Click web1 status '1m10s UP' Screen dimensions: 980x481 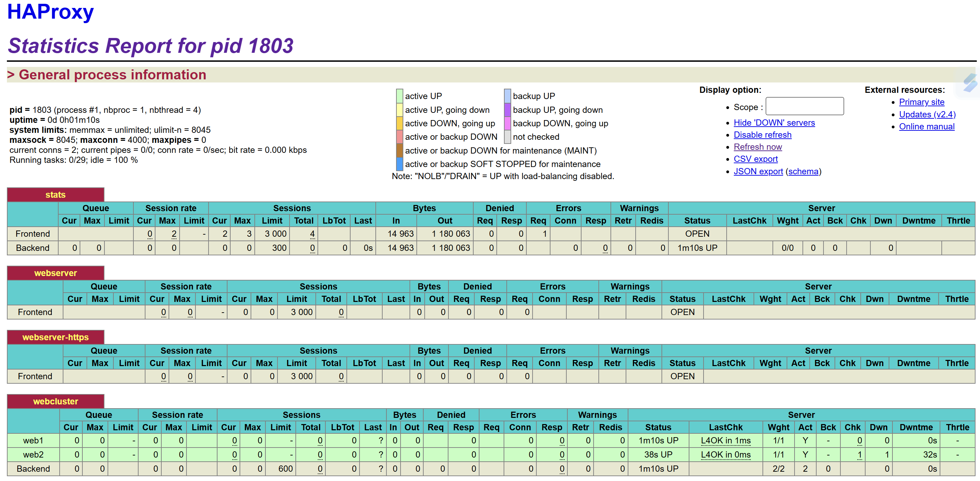pyautogui.click(x=658, y=441)
